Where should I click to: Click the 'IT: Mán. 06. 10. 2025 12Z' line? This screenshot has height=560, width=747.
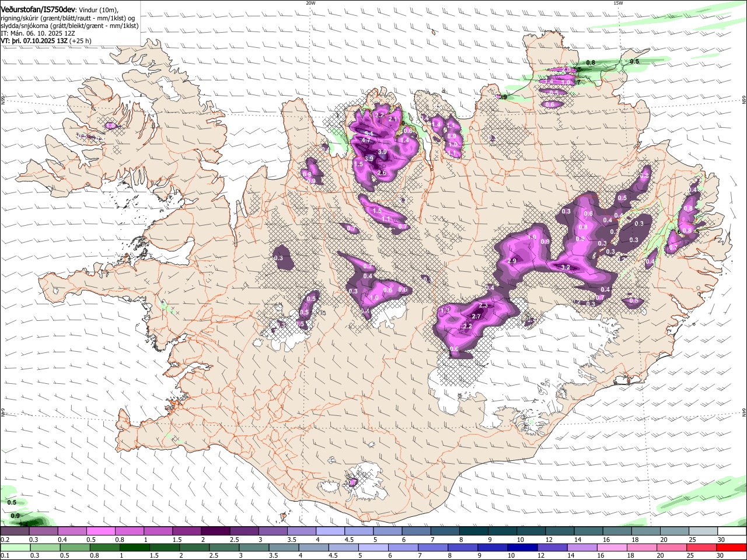click(38, 34)
